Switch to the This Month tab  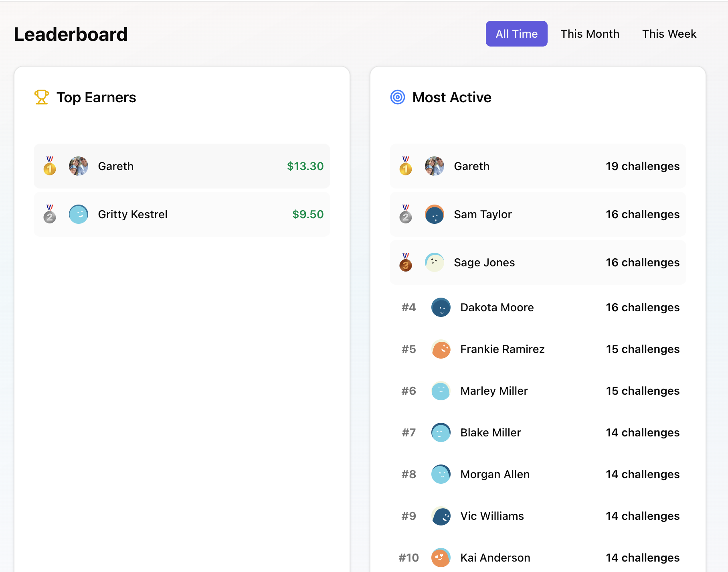(x=590, y=34)
